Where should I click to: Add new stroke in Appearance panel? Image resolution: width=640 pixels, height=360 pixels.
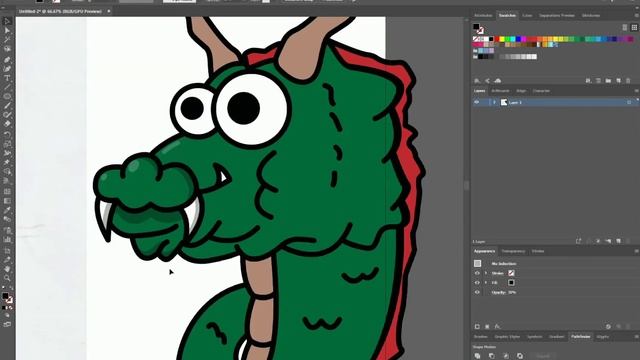(477, 327)
